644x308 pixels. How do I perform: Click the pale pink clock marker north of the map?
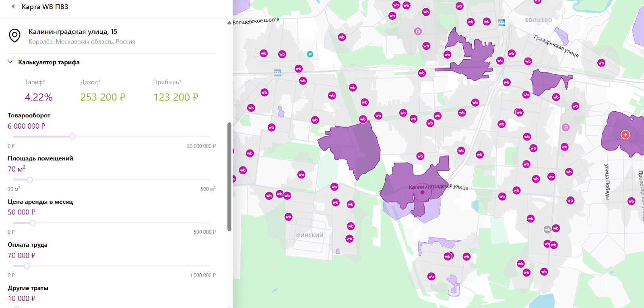(418, 31)
